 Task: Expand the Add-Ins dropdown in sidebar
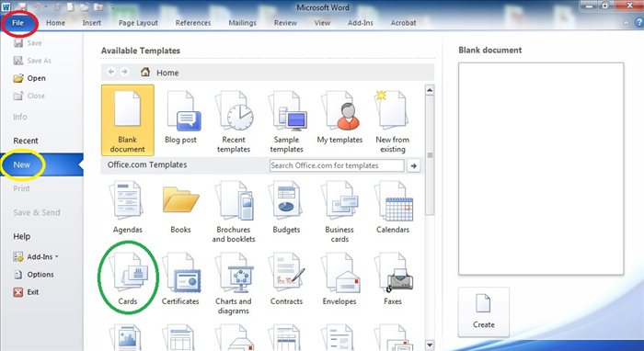click(x=36, y=257)
